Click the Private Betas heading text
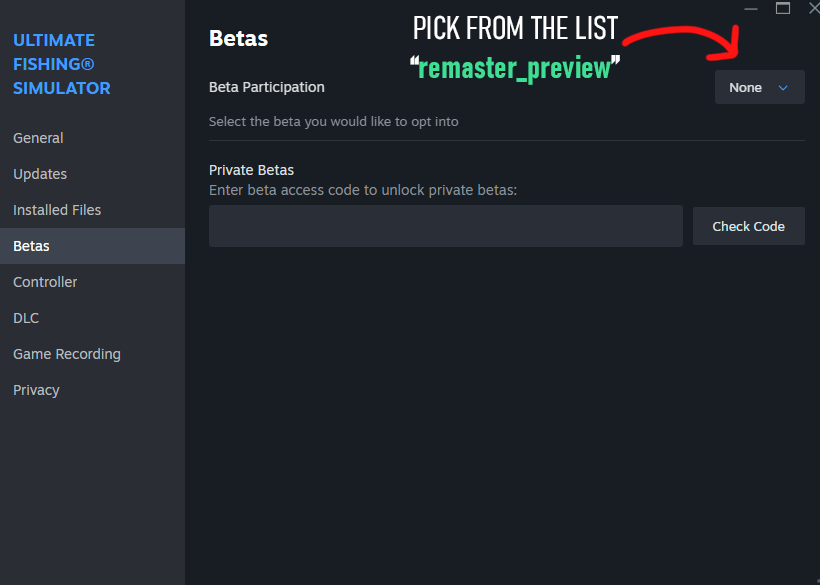Image resolution: width=820 pixels, height=585 pixels. 251,170
